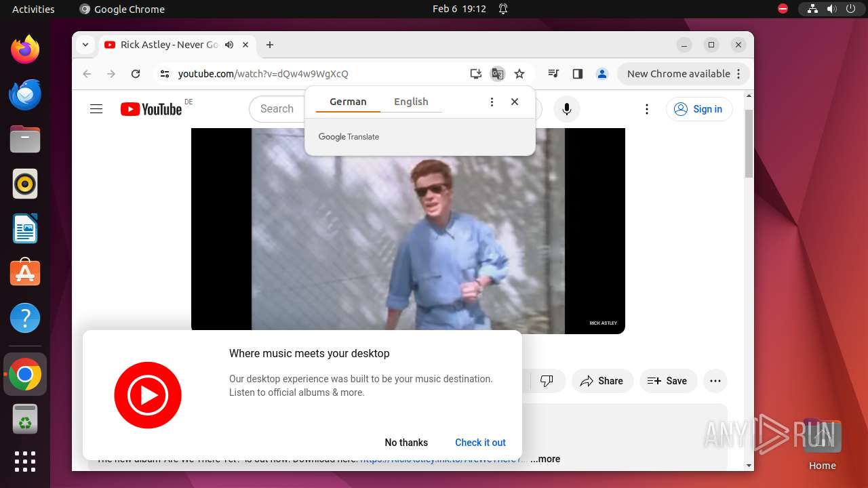
Task: Open Help from dock
Action: coord(25,318)
